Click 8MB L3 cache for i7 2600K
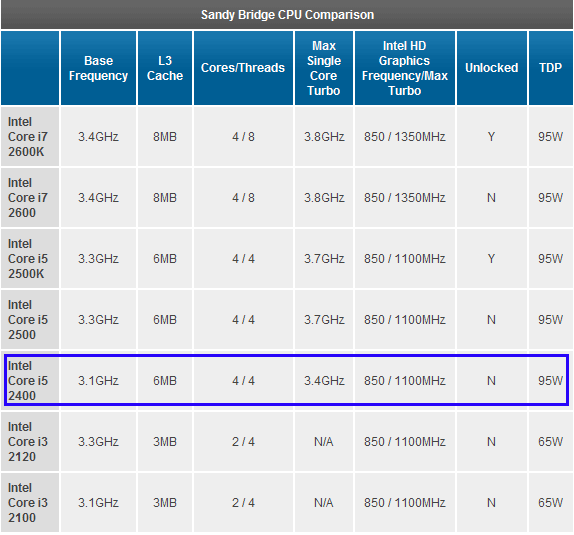The image size is (574, 535). [165, 137]
